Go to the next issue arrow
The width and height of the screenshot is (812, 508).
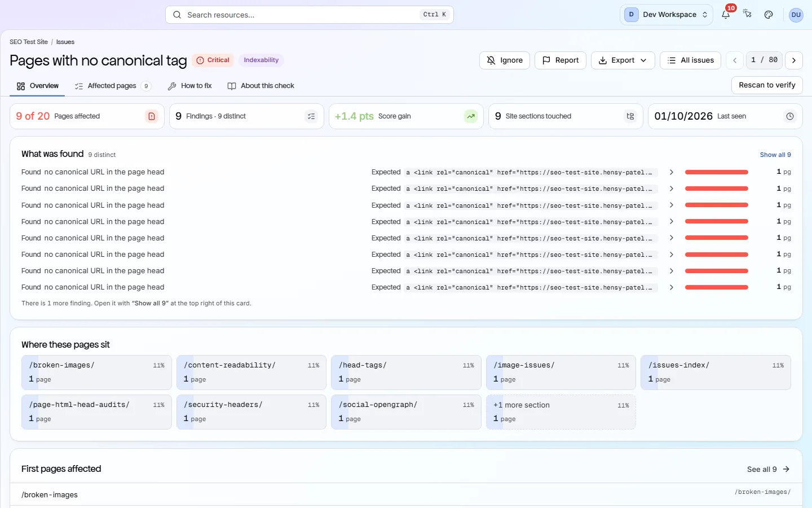pyautogui.click(x=794, y=60)
